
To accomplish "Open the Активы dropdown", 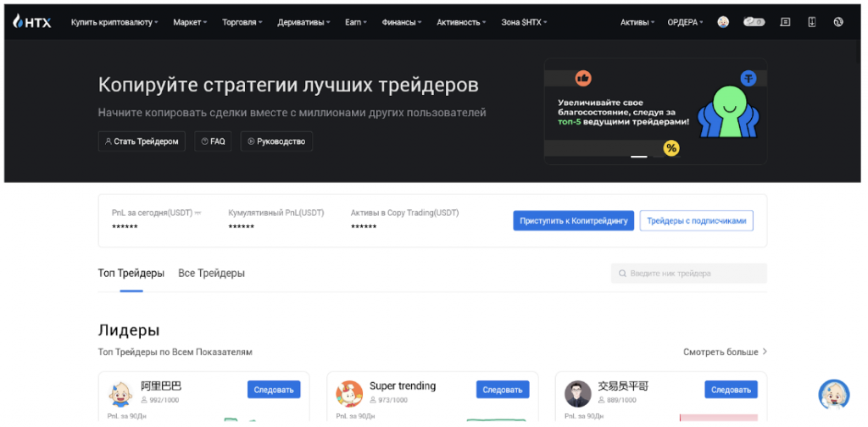I will (637, 22).
